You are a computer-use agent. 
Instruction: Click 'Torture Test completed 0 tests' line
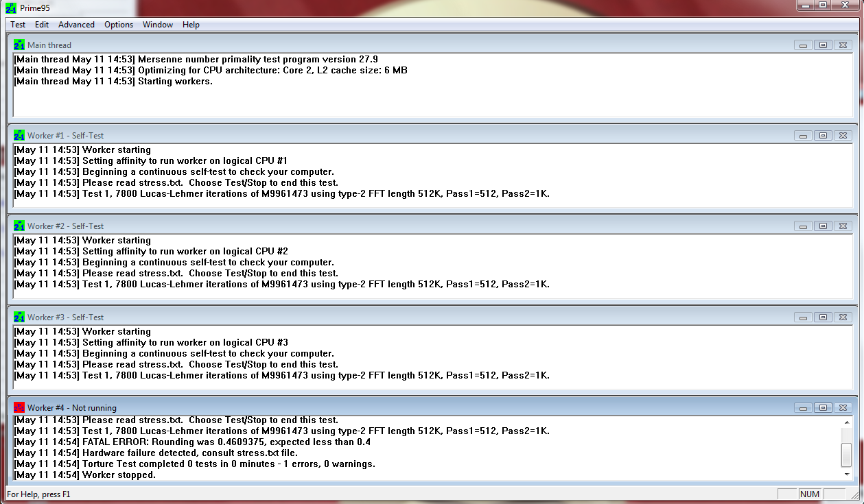pos(194,464)
